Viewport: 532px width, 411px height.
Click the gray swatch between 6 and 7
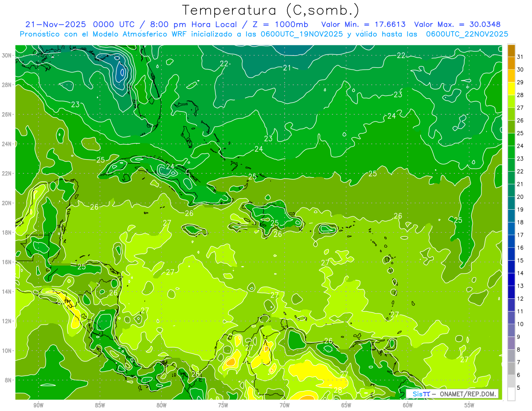tap(511, 368)
